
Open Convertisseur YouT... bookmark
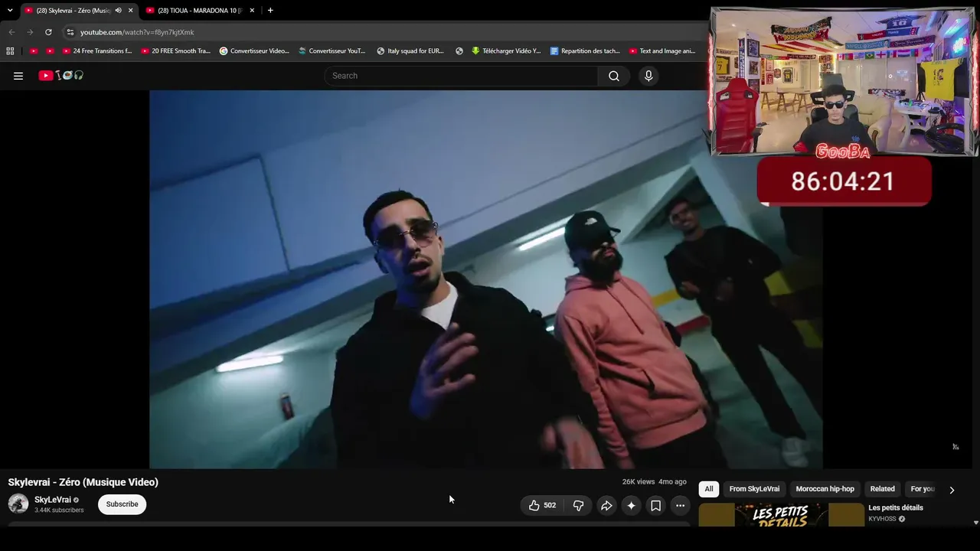click(x=332, y=51)
